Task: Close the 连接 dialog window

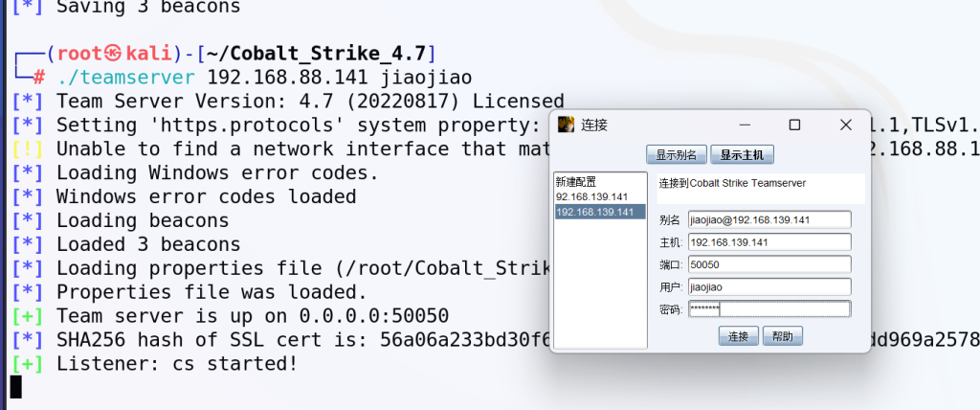Action: [x=846, y=125]
